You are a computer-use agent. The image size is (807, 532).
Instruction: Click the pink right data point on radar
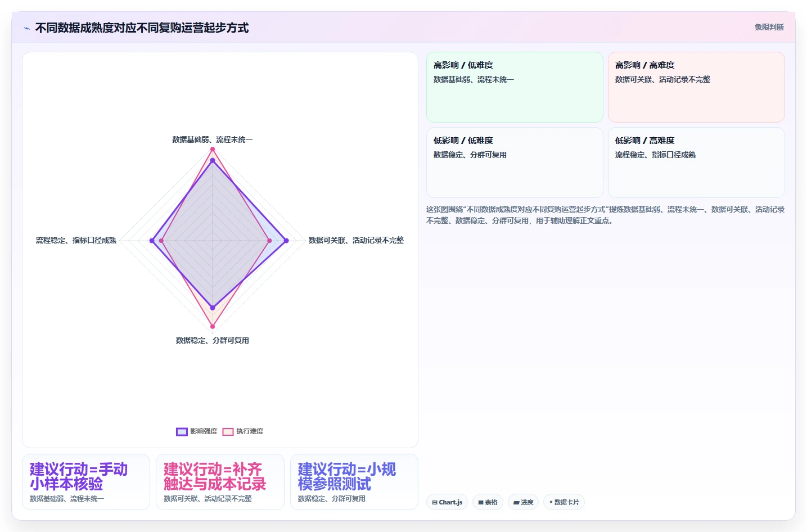(269, 241)
